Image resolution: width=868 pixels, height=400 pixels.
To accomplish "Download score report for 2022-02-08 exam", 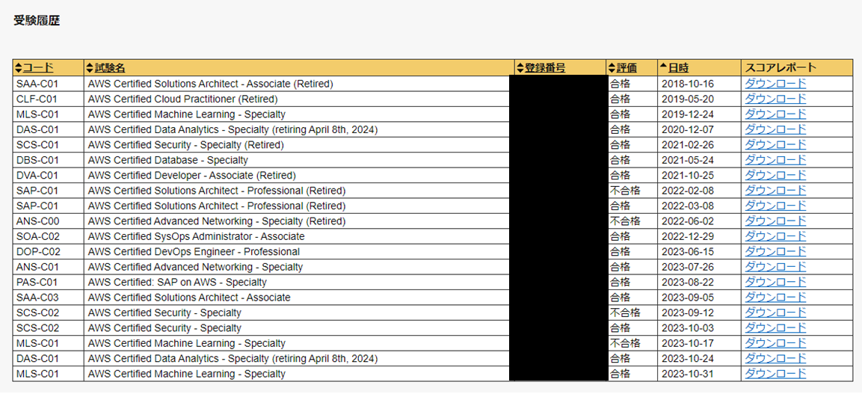I will [775, 191].
